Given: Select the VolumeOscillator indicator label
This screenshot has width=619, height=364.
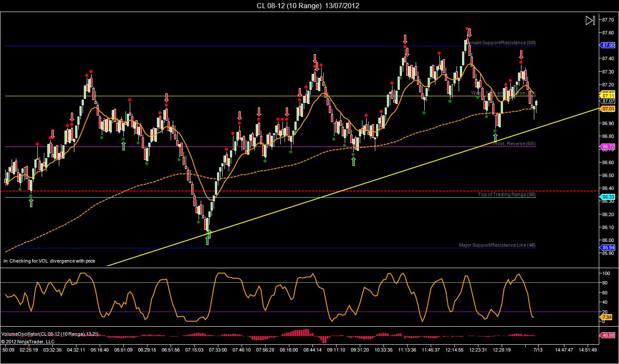Looking at the screenshot, I should (x=49, y=334).
